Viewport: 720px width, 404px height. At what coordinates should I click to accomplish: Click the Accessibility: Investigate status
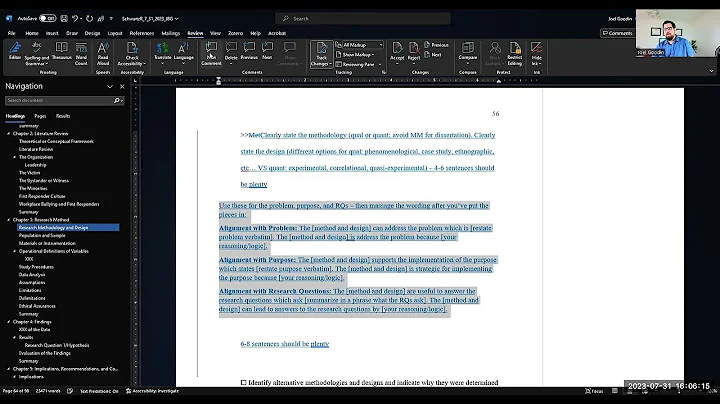click(152, 391)
